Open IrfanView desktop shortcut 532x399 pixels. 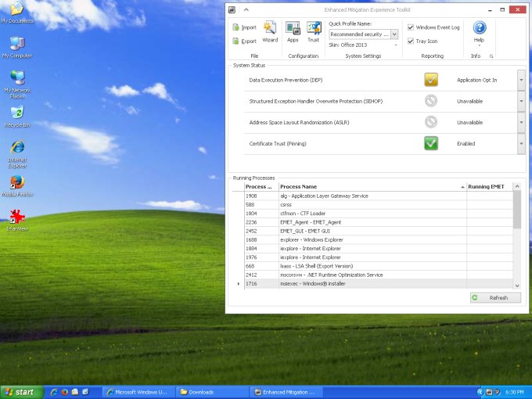(x=17, y=220)
